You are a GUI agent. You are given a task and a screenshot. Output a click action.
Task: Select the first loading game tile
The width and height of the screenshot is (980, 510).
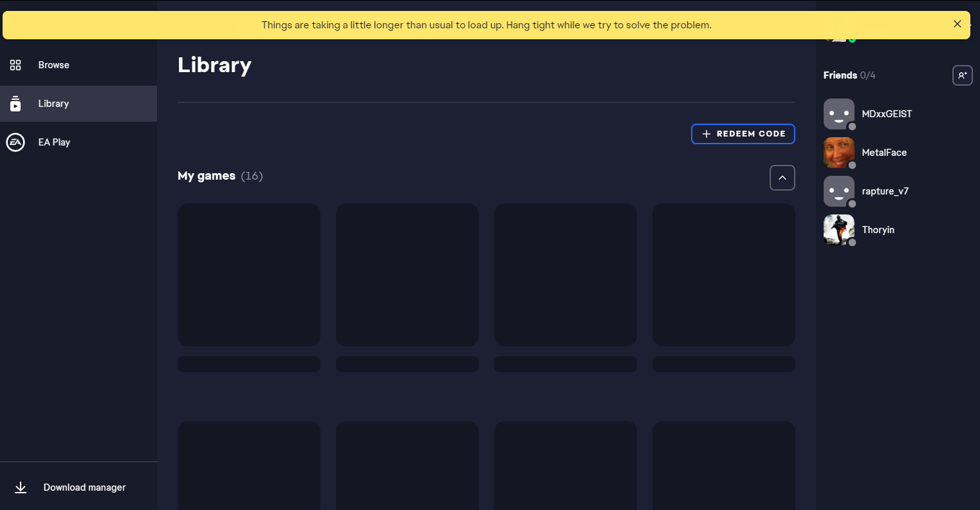(x=249, y=275)
